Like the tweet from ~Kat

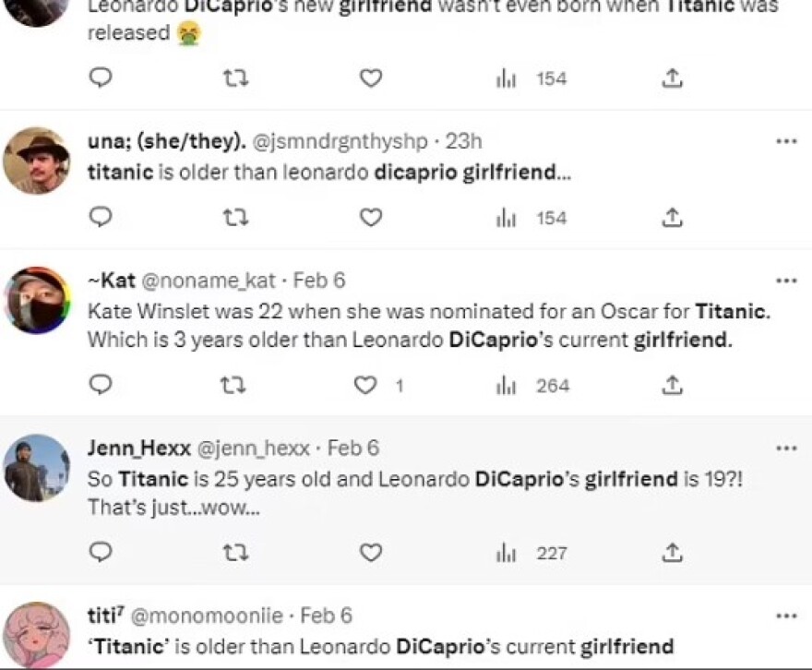coord(366,385)
